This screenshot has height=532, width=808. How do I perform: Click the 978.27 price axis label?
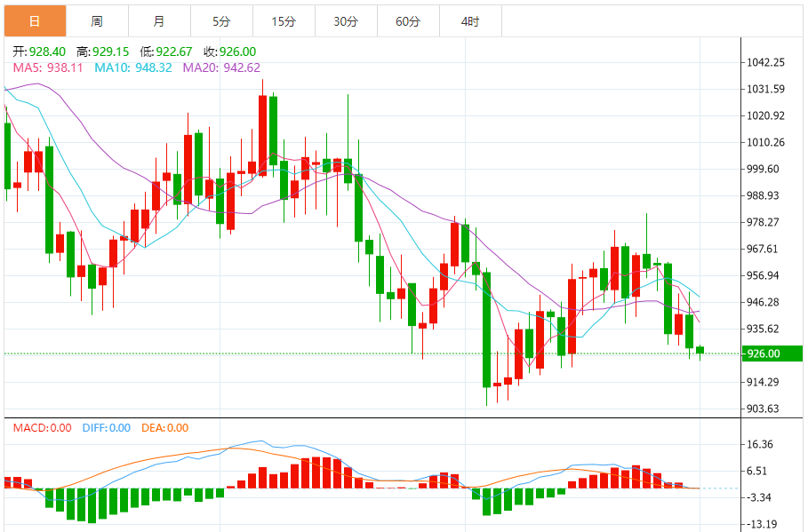pos(764,222)
